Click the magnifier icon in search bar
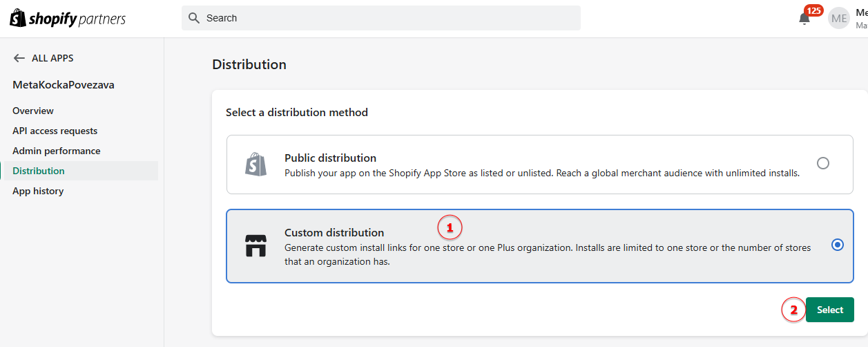 (x=194, y=18)
